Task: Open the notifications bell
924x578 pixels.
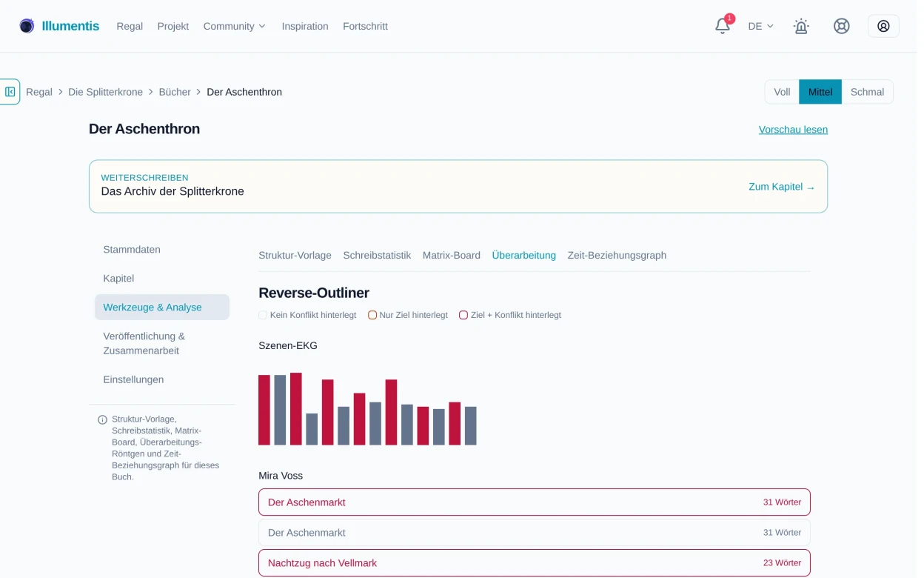Action: [723, 26]
